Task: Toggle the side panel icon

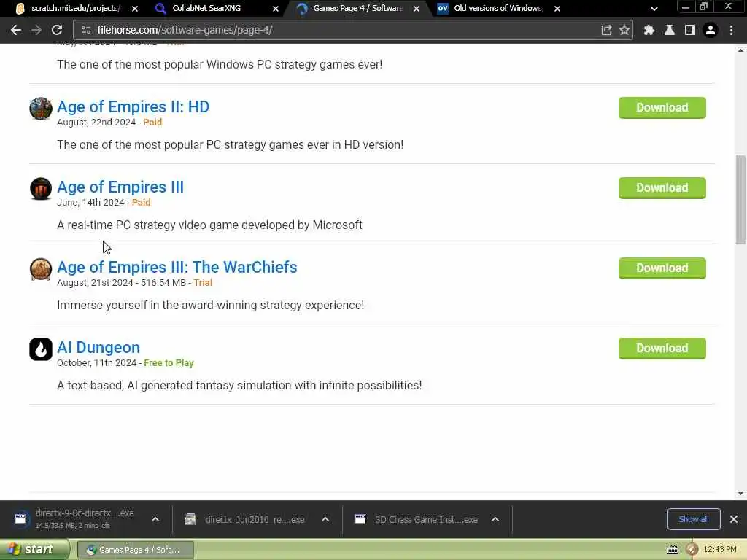Action: 690,30
